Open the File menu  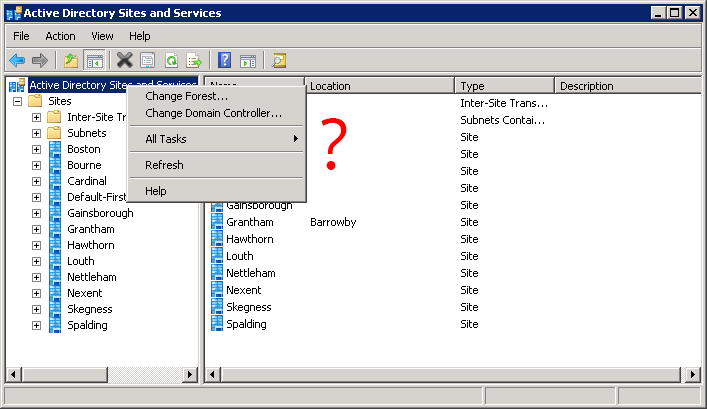click(x=21, y=36)
